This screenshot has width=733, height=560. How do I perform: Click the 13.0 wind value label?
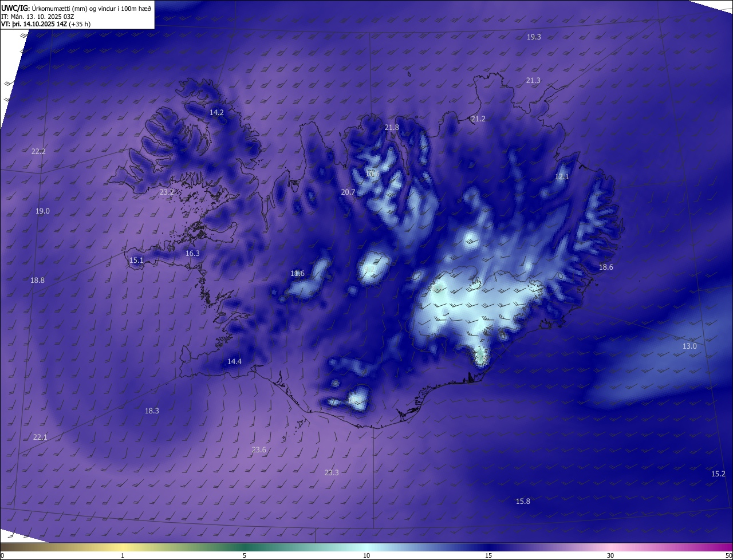click(689, 346)
